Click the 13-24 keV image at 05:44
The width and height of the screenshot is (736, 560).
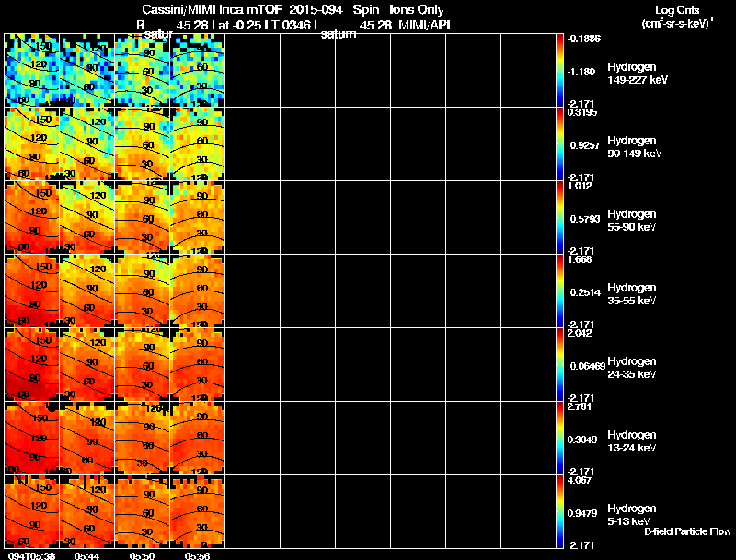coord(86,439)
